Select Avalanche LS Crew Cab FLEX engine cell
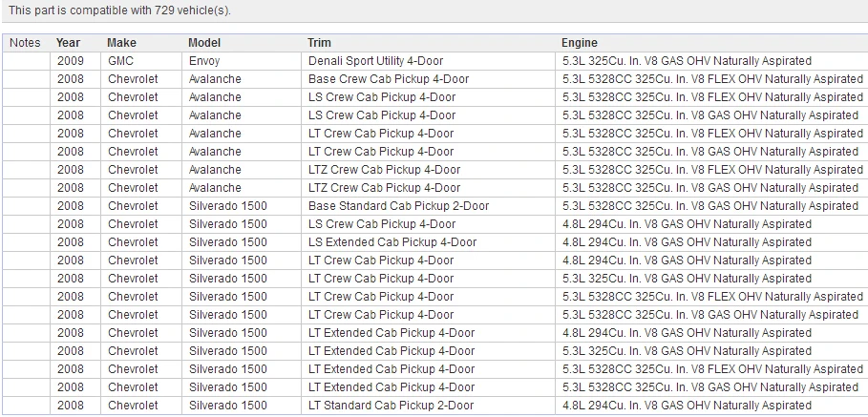This screenshot has width=868, height=417. click(x=713, y=97)
